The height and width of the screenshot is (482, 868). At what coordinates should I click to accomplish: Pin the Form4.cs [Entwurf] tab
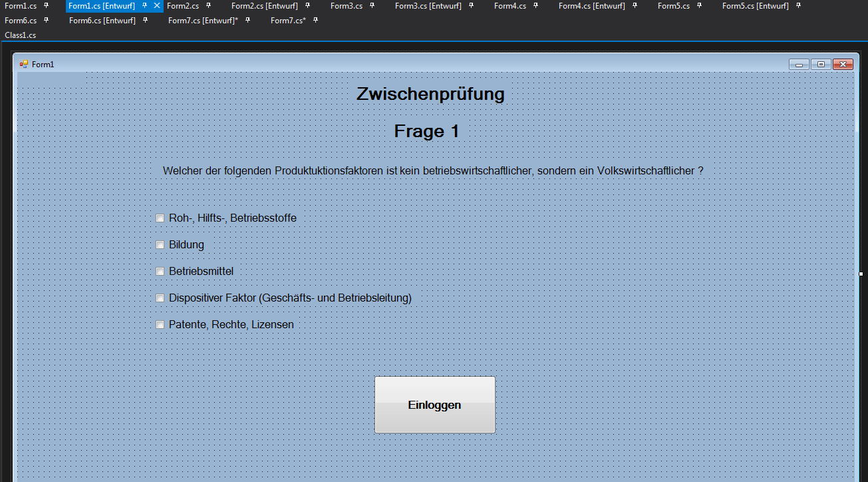click(635, 6)
